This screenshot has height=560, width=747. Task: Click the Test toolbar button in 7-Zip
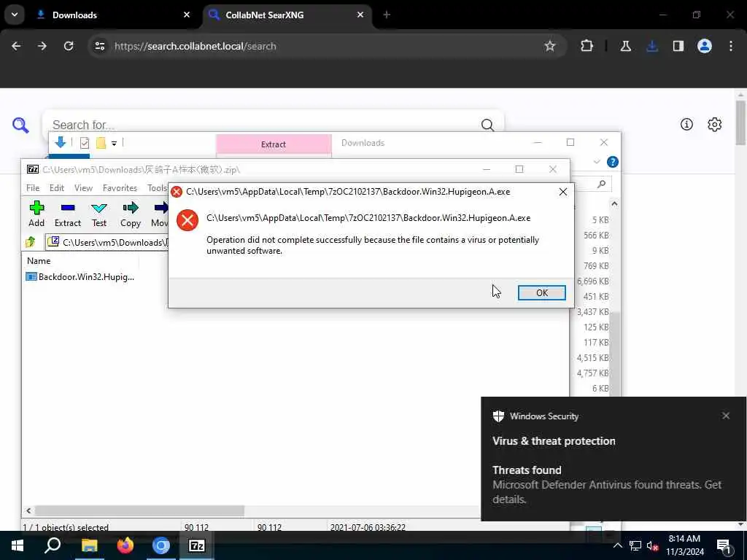pos(99,214)
